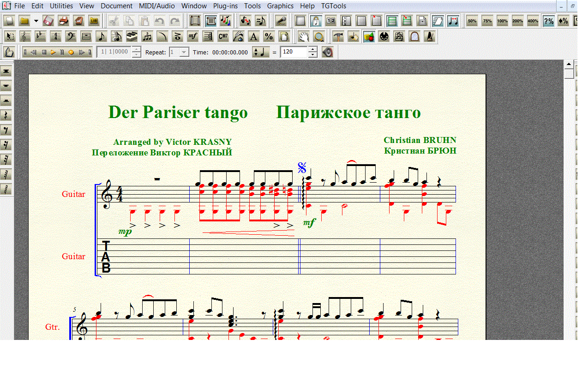588x375 pixels.
Task: Decrease tempo with the down stepper
Action: tap(313, 55)
